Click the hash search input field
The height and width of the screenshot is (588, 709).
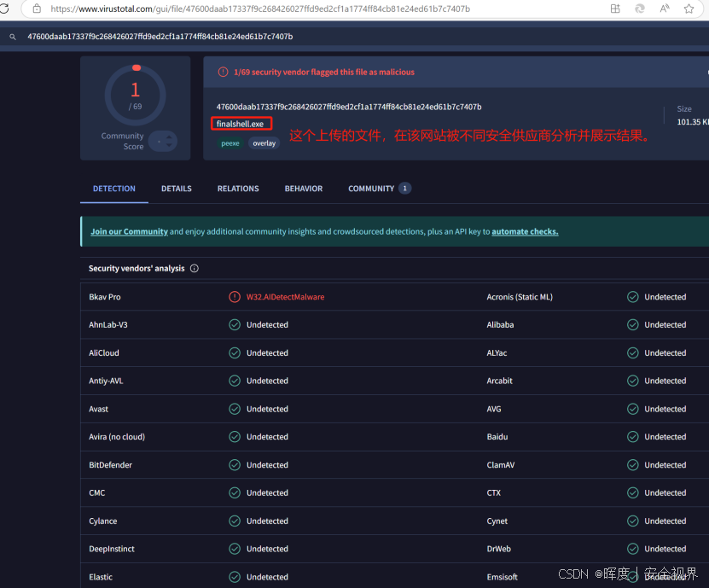pos(362,37)
